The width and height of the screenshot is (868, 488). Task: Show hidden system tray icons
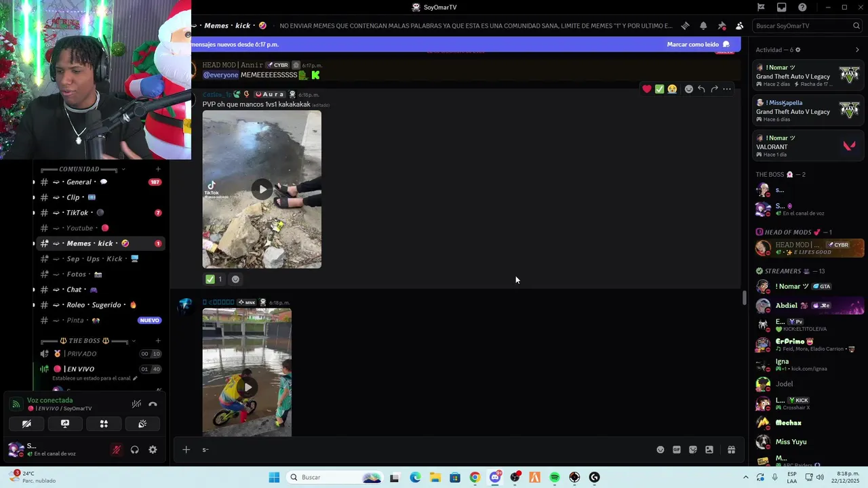(746, 477)
